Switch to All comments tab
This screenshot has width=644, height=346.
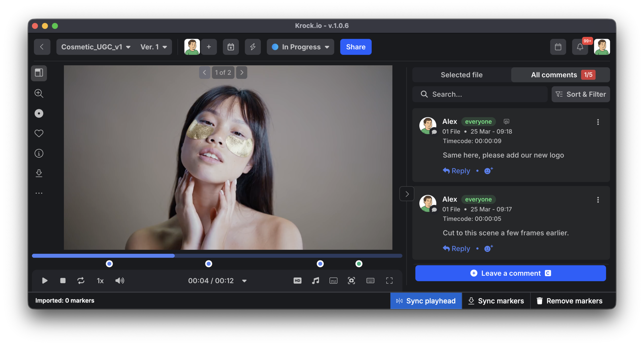[560, 75]
